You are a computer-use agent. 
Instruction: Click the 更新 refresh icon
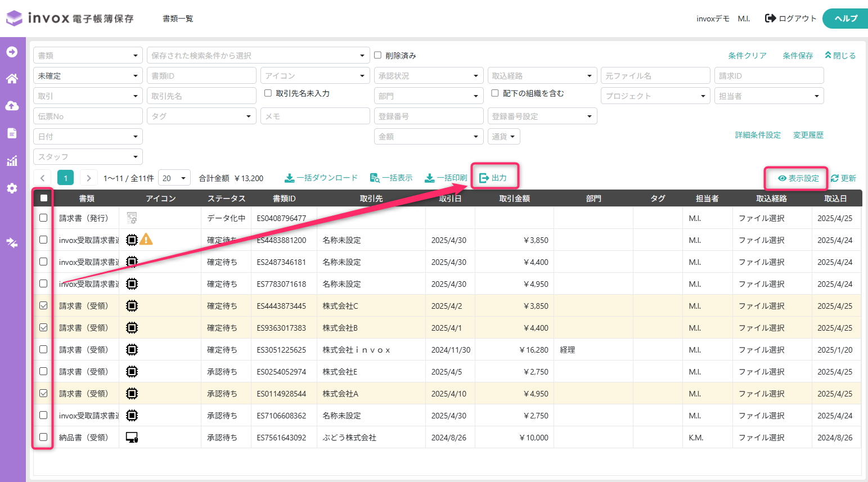coord(835,178)
